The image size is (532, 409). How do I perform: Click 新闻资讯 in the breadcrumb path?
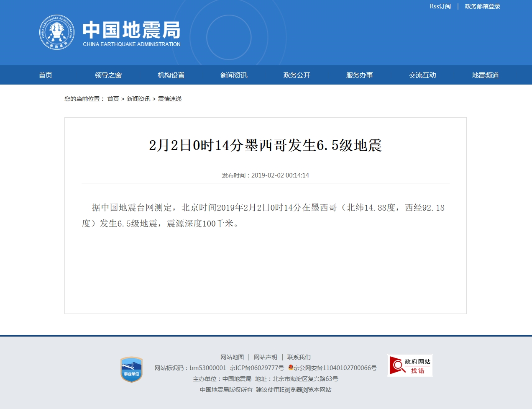pyautogui.click(x=138, y=99)
